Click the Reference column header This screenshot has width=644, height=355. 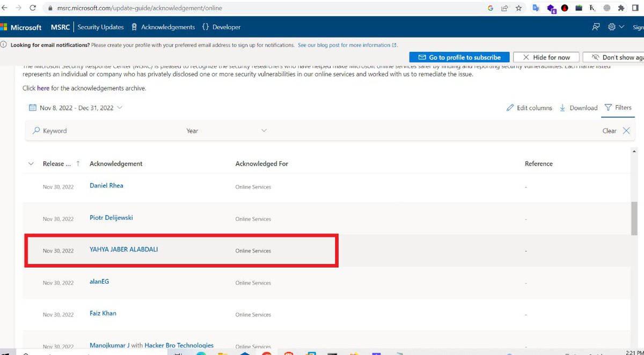coord(539,164)
